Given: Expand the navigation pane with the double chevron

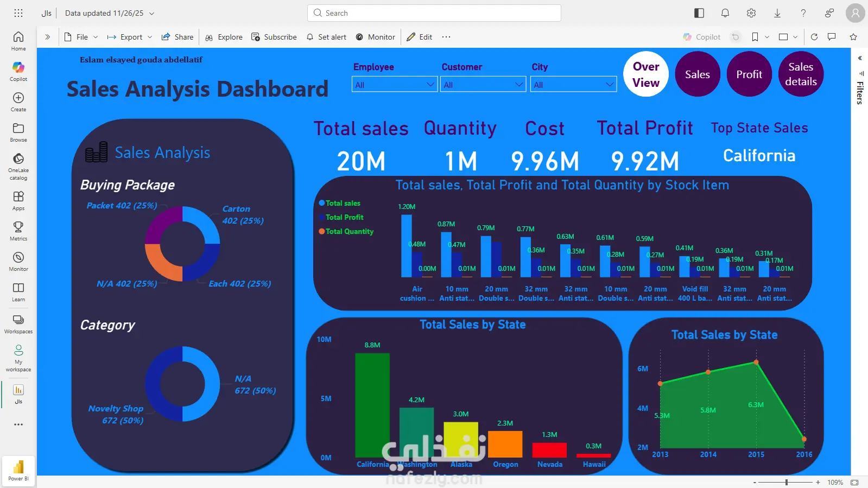Looking at the screenshot, I should (48, 37).
